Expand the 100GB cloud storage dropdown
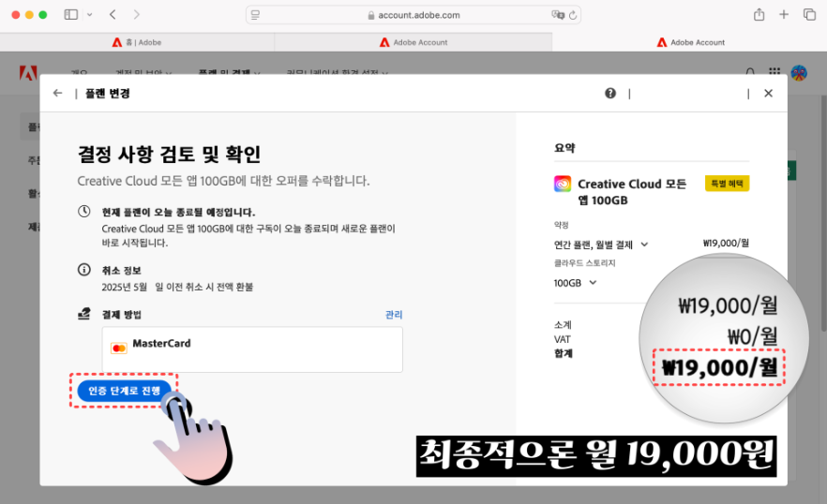 click(x=575, y=283)
